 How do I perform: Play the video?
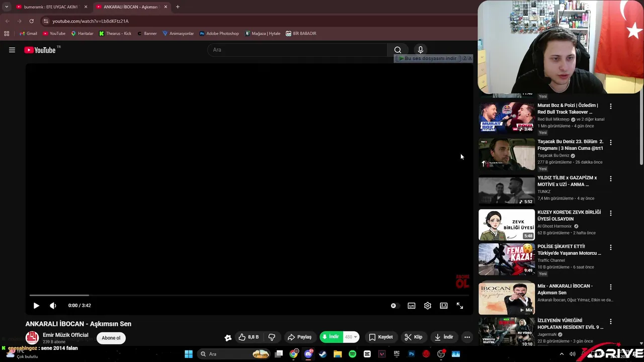coord(36,305)
